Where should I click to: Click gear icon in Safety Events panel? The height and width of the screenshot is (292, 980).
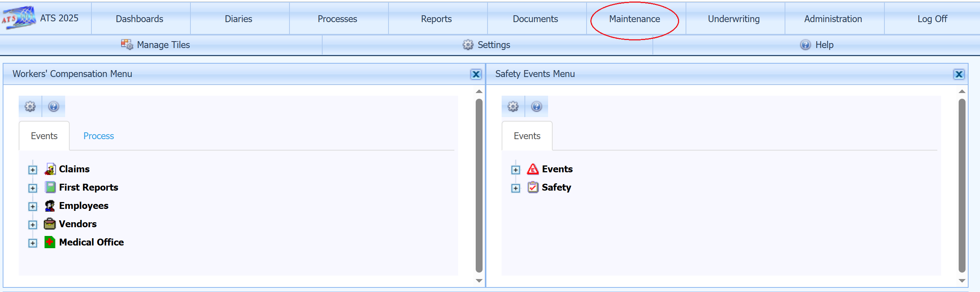[513, 106]
